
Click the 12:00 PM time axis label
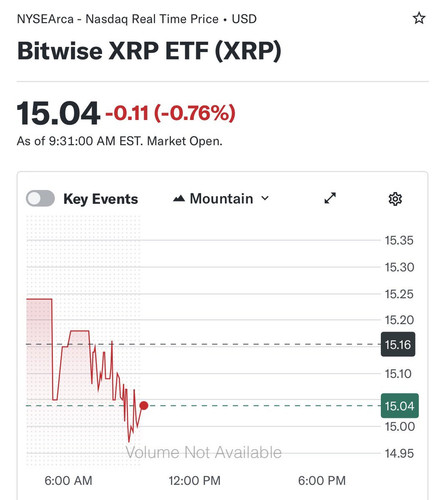click(x=195, y=481)
